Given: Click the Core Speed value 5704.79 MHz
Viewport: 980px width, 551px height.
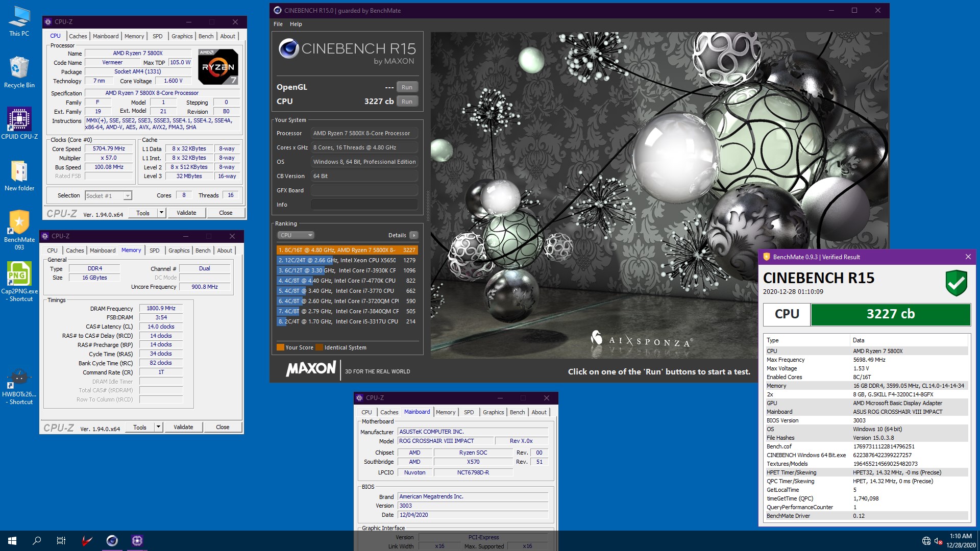Looking at the screenshot, I should coord(109,148).
